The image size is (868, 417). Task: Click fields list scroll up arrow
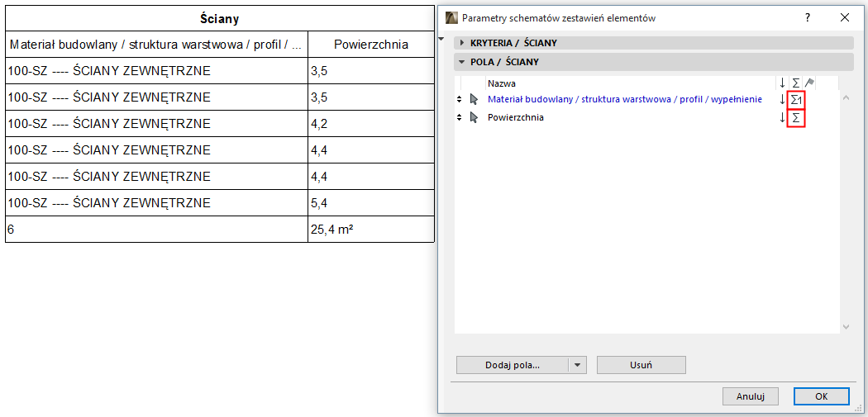tap(846, 98)
